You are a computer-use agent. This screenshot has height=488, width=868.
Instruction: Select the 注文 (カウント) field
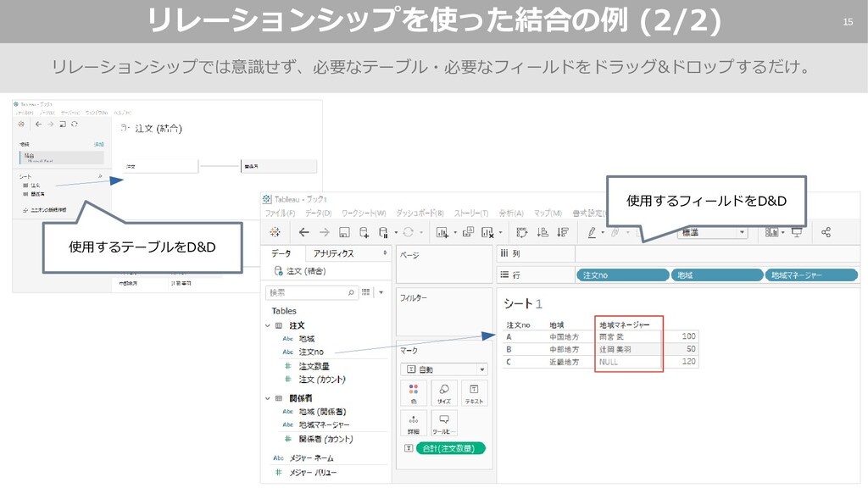[322, 380]
